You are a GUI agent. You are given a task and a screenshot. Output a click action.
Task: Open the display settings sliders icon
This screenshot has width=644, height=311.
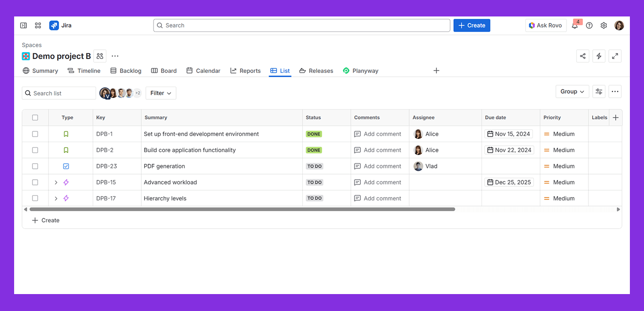(598, 91)
